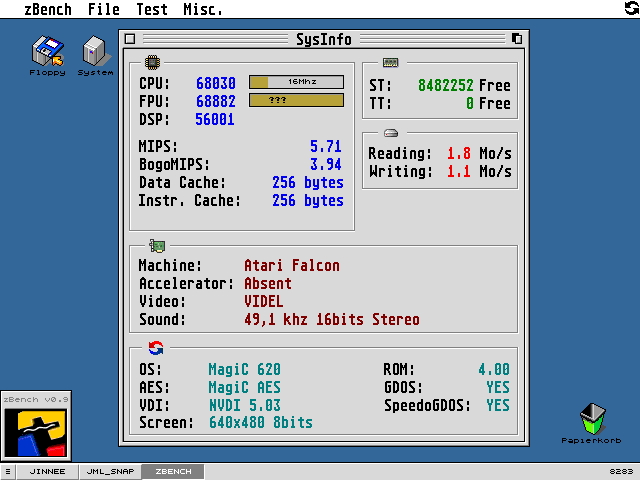Click the 16Mhz CPU speed bar
The width and height of the screenshot is (640, 480).
[296, 82]
